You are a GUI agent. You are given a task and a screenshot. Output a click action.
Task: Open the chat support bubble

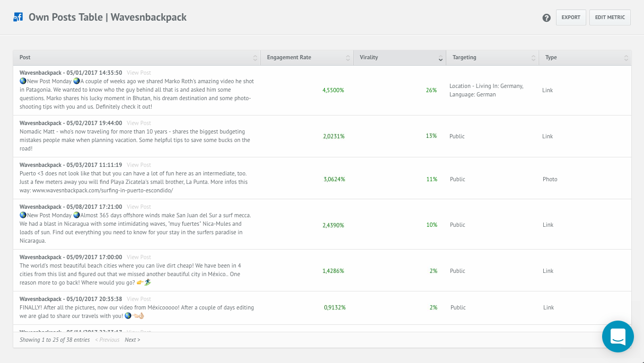point(618,337)
